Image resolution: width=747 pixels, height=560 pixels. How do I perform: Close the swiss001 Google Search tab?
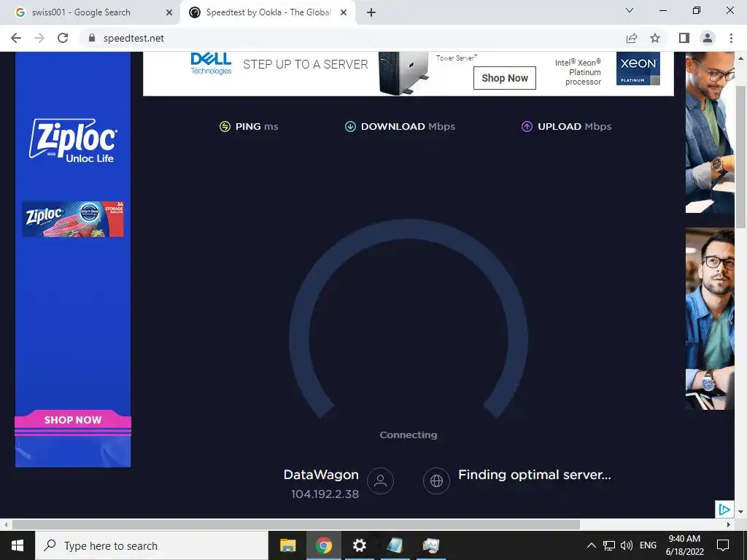click(169, 12)
